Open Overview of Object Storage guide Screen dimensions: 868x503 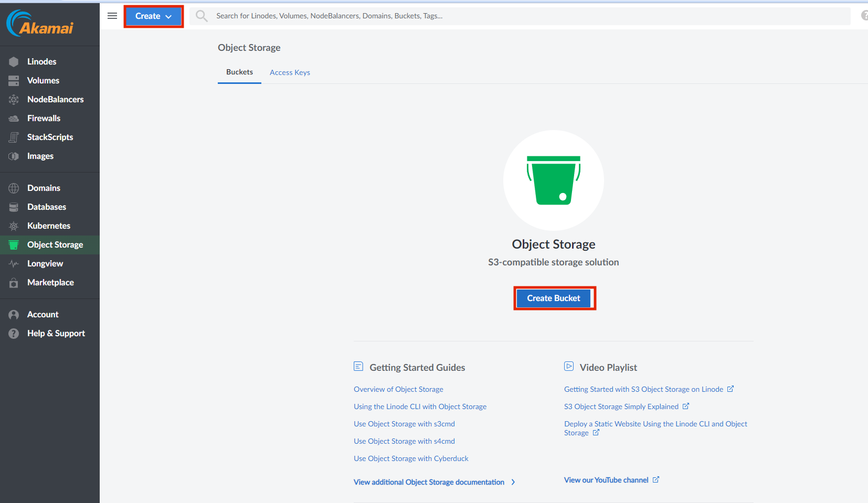398,389
